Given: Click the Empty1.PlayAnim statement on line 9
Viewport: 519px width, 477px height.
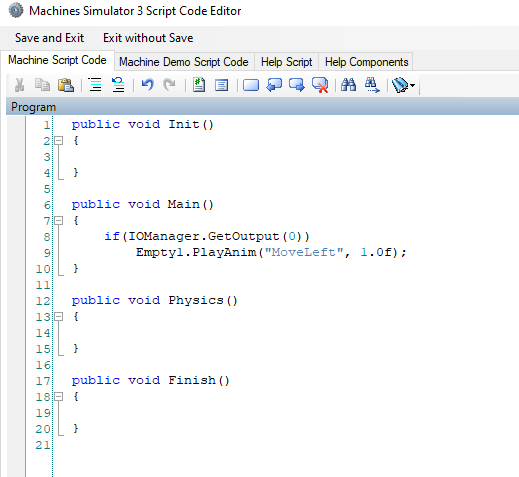Looking at the screenshot, I should click(x=271, y=252).
